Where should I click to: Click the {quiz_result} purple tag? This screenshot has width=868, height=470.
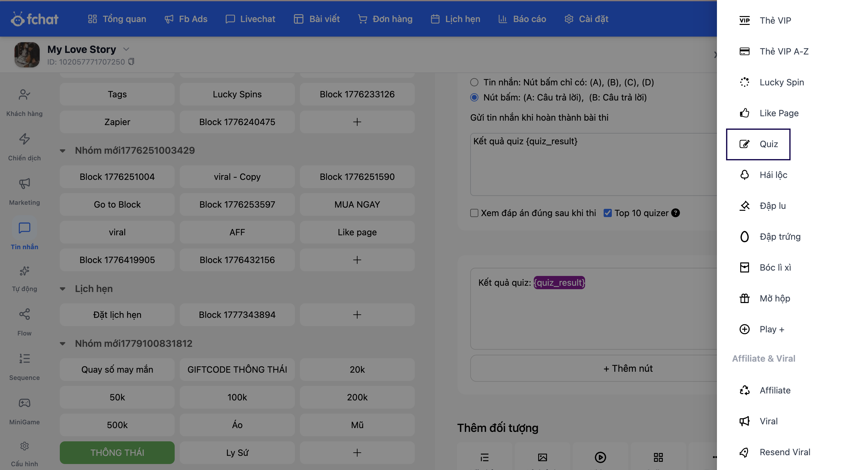[x=559, y=283]
